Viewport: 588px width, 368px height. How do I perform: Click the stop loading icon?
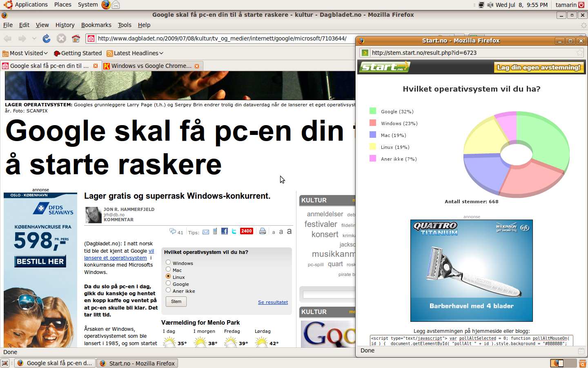click(x=61, y=38)
